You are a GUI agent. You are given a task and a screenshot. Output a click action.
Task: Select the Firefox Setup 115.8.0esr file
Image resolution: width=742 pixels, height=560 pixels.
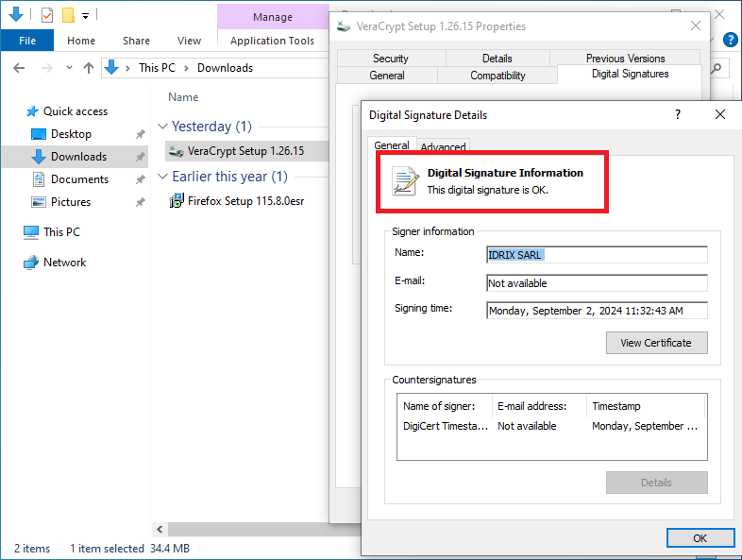coord(245,201)
